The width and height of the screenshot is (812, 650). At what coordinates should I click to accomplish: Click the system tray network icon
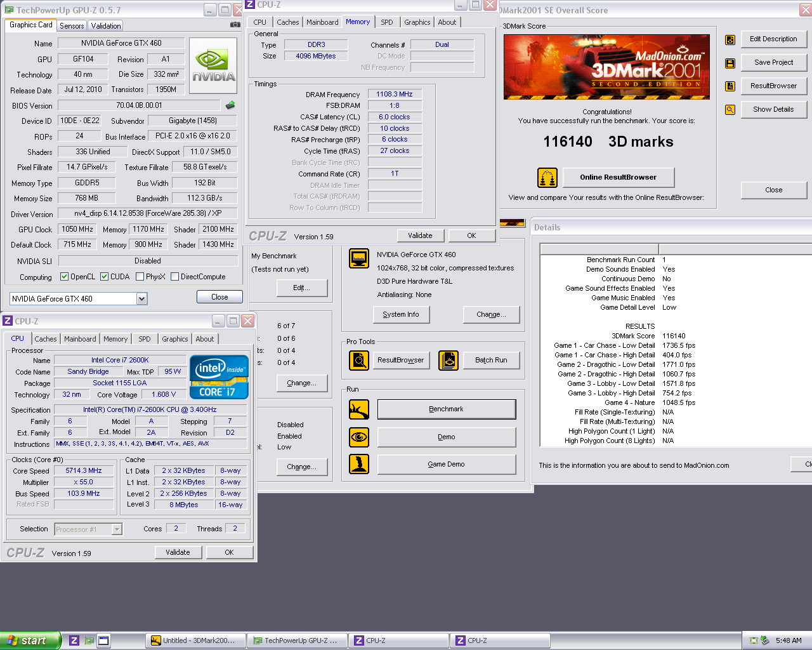pyautogui.click(x=753, y=640)
